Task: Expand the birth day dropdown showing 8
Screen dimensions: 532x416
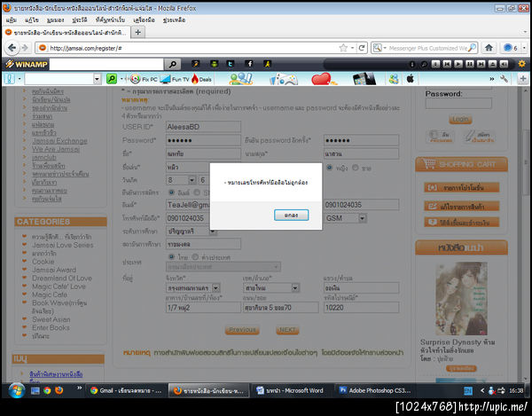Action: click(x=192, y=180)
